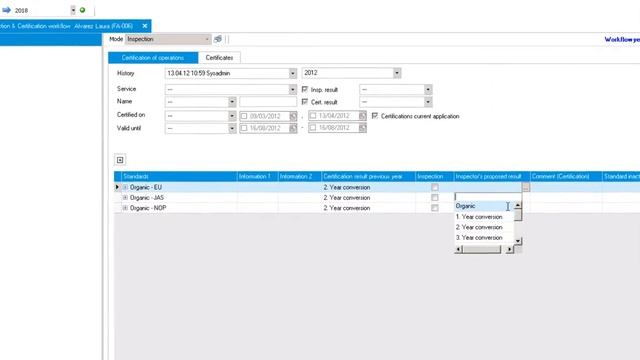Select 2. Year conversion from list
This screenshot has width=640, height=360.
click(x=484, y=227)
